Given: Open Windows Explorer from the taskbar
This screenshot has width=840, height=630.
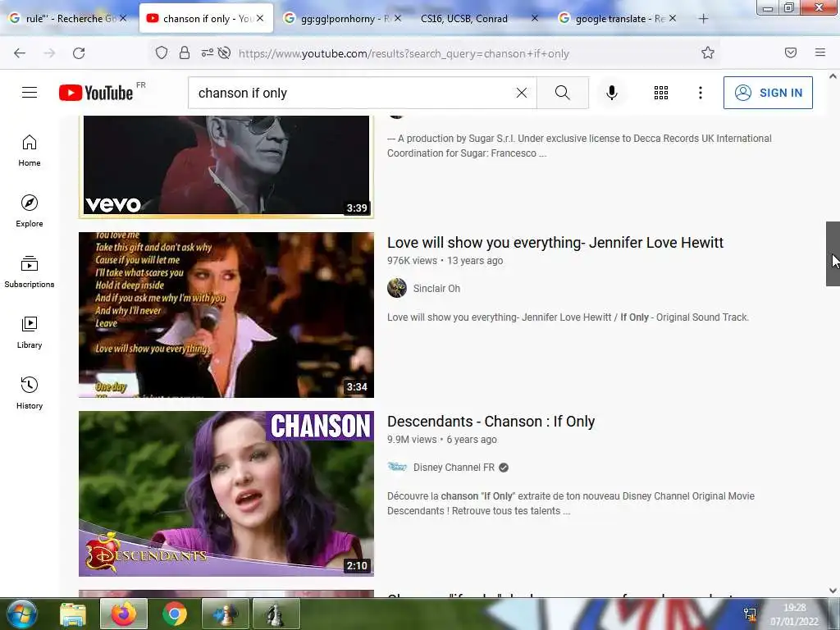Looking at the screenshot, I should pyautogui.click(x=73, y=614).
